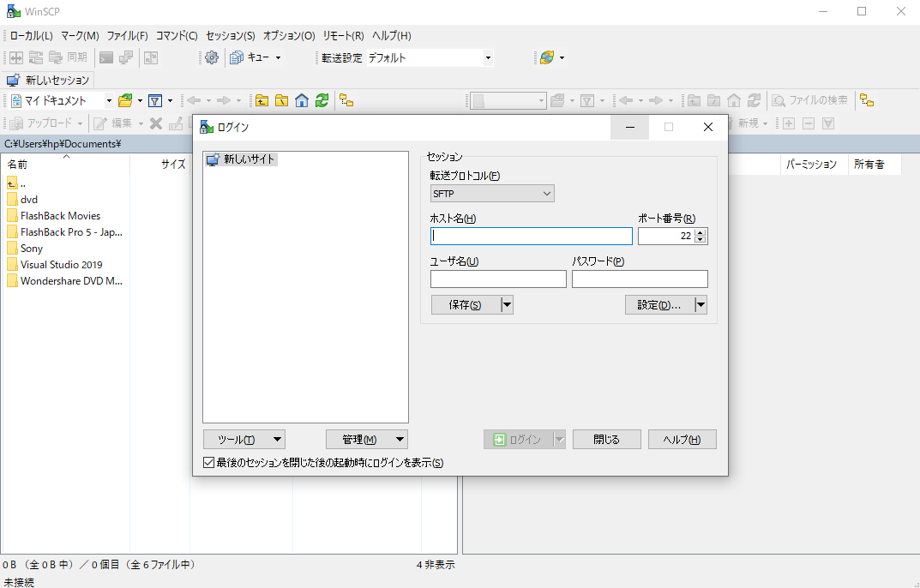This screenshot has height=588, width=920.
Task: Decrease the port number spinner
Action: pyautogui.click(x=700, y=239)
